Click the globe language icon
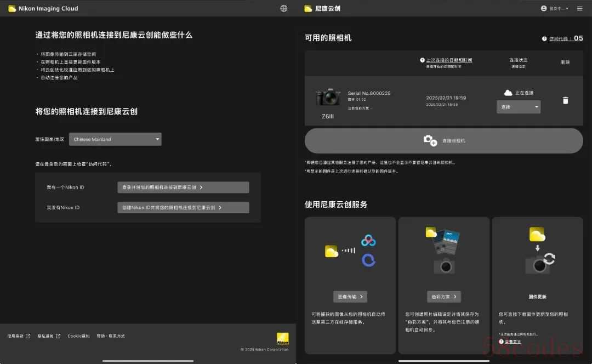Viewport: 592px width, 364px height. (283, 8)
